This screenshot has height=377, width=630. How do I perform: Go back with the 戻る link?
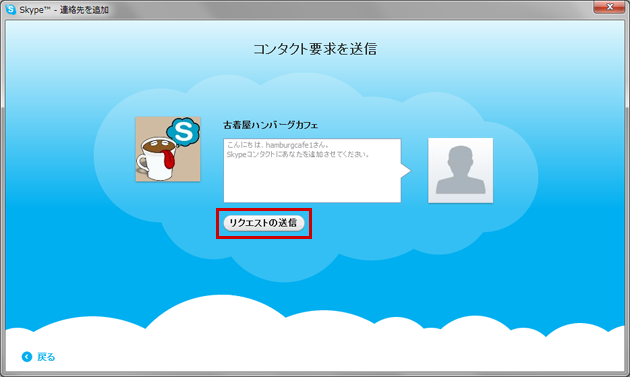click(x=46, y=357)
